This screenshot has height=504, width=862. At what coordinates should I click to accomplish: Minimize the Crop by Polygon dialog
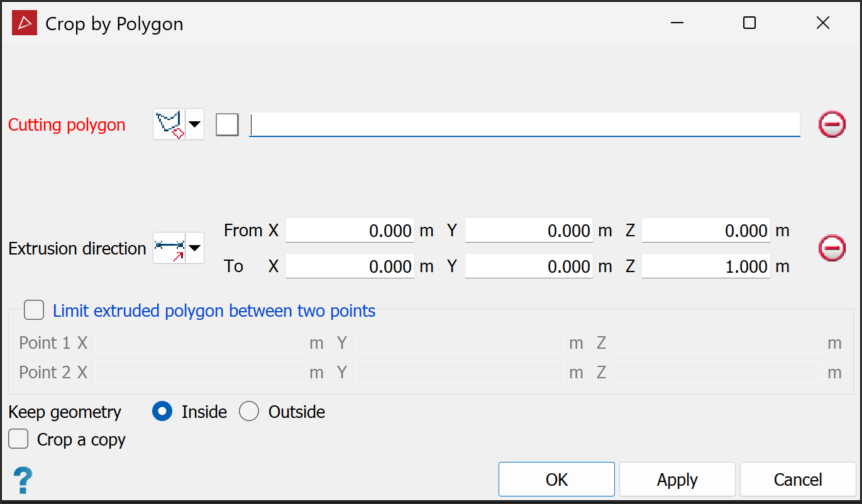[x=677, y=23]
